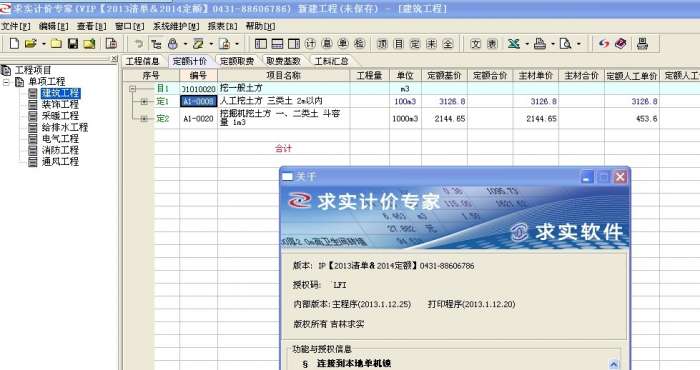Image resolution: width=700 pixels, height=370 pixels.
Task: Collapse the 单项工程 tree node
Action: pyautogui.click(x=6, y=82)
